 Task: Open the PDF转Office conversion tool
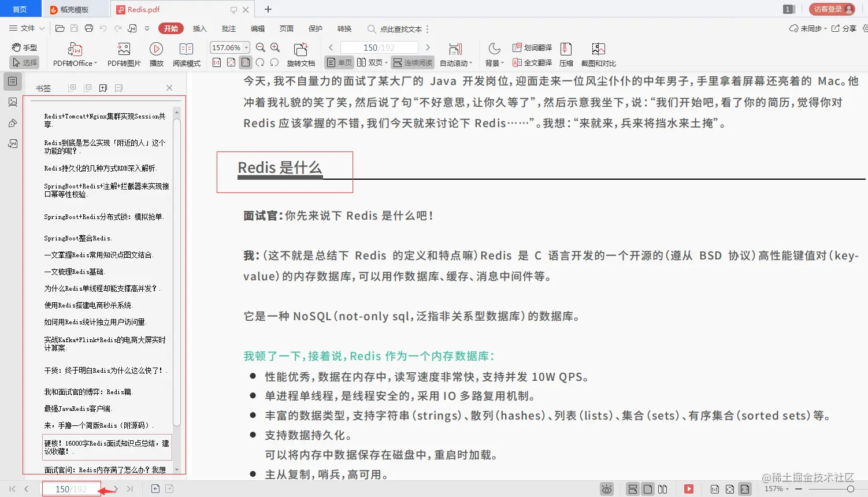coord(74,55)
